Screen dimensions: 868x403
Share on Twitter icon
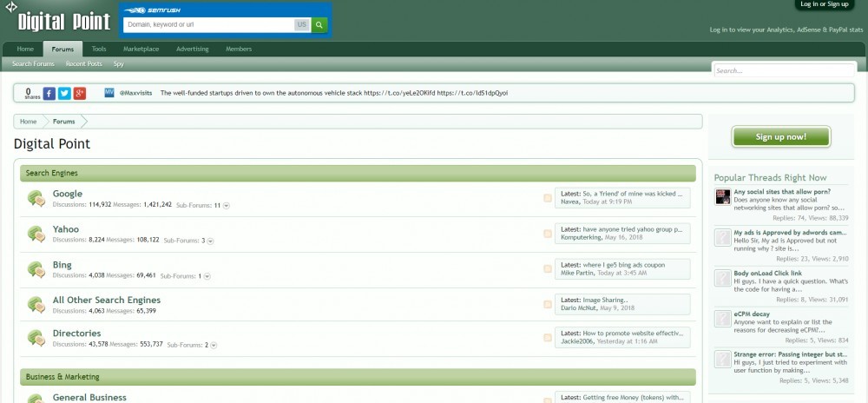pyautogui.click(x=64, y=94)
